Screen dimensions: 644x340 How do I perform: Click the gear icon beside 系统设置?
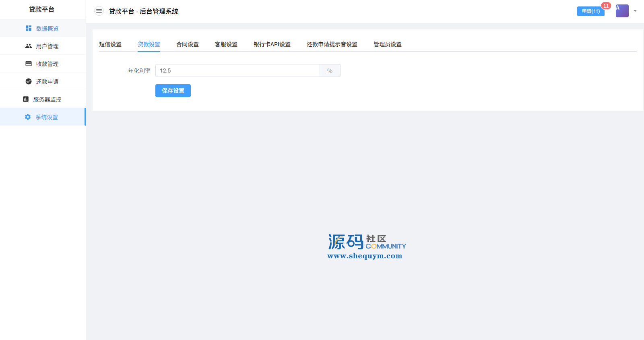(x=28, y=117)
